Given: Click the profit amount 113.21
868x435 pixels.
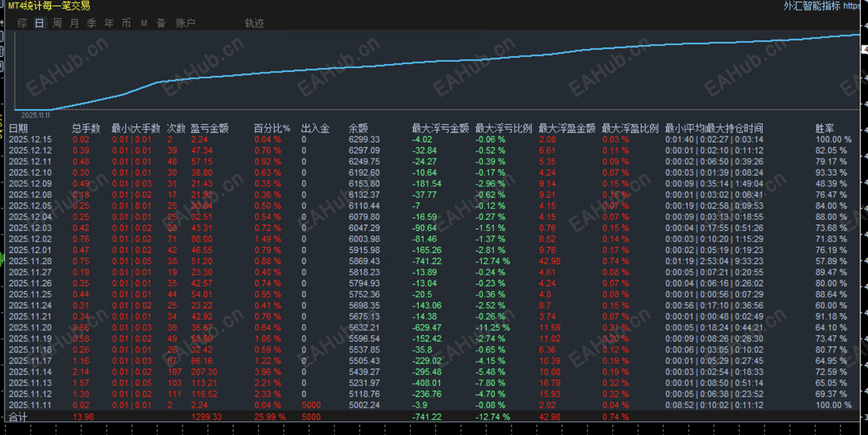Looking at the screenshot, I should pyautogui.click(x=204, y=383).
